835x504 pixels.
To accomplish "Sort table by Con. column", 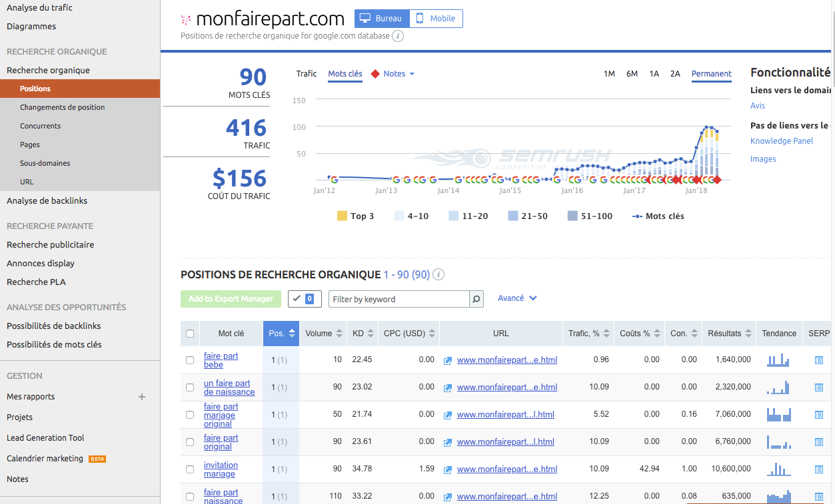I will 684,334.
